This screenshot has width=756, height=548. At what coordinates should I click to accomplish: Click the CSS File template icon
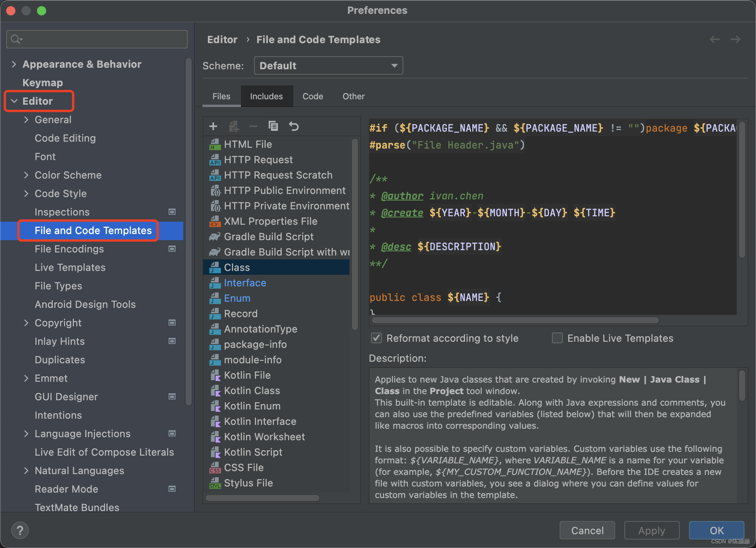coord(215,468)
